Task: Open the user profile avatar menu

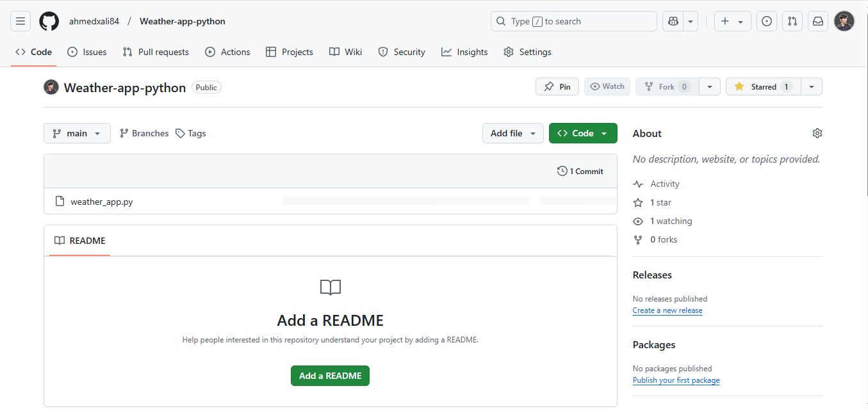Action: tap(844, 21)
